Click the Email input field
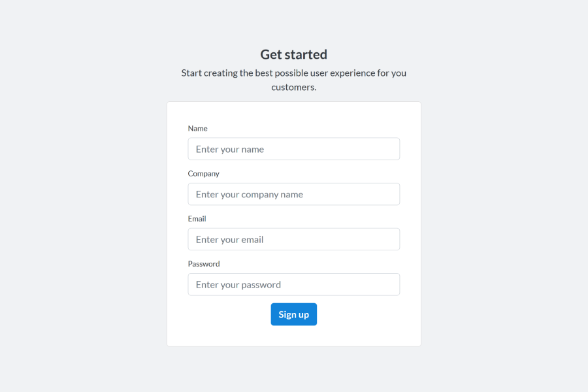The height and width of the screenshot is (392, 588). click(294, 239)
